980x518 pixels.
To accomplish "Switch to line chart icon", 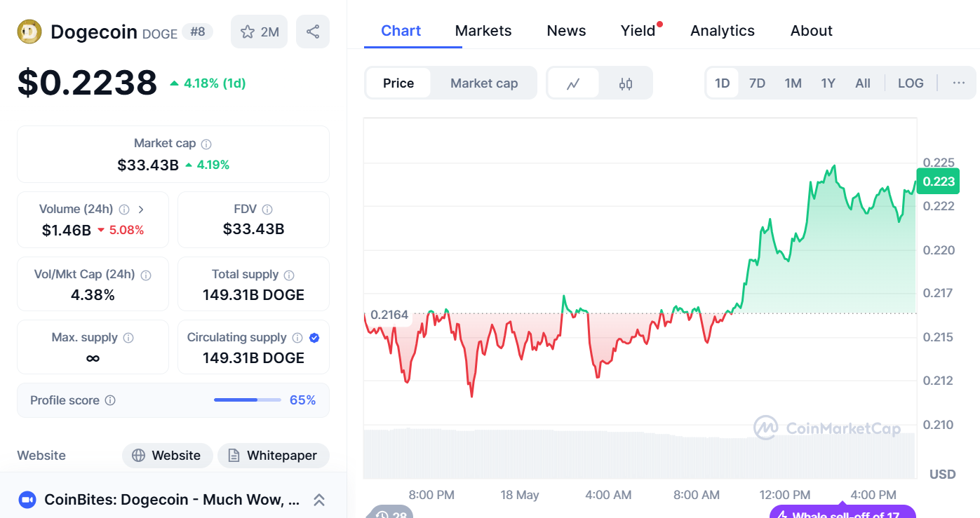I will [573, 83].
